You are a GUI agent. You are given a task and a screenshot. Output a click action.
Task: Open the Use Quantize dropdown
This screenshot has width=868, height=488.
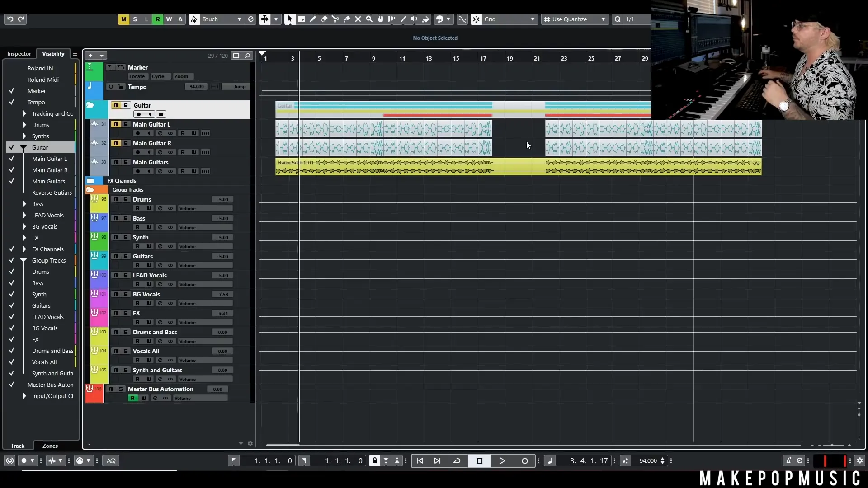click(x=575, y=19)
